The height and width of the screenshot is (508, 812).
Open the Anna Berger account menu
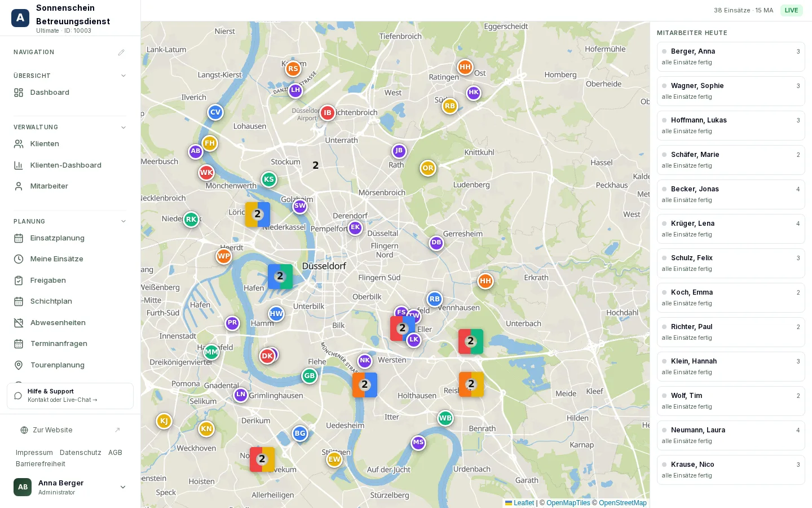(70, 487)
